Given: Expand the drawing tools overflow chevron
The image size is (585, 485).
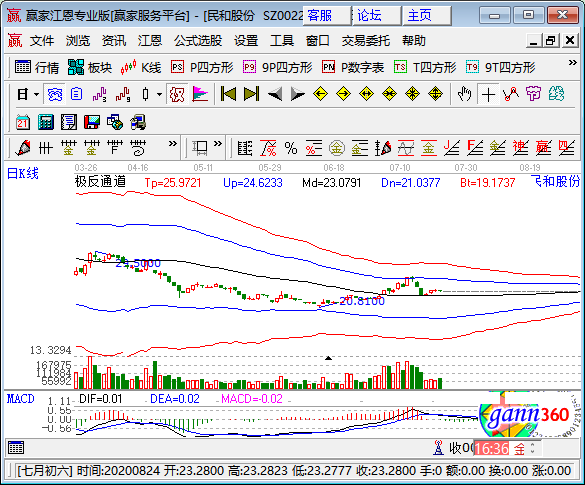Looking at the screenshot, I should pyautogui.click(x=173, y=144).
